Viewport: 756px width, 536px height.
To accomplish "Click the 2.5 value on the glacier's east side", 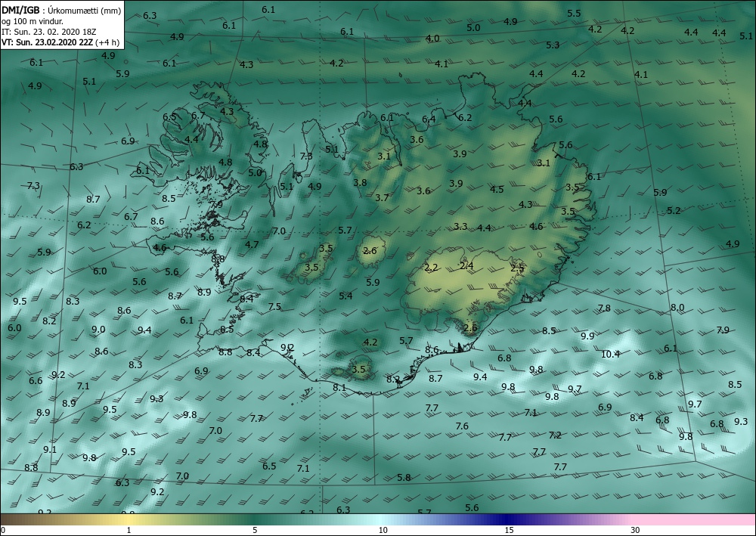I will pos(517,268).
